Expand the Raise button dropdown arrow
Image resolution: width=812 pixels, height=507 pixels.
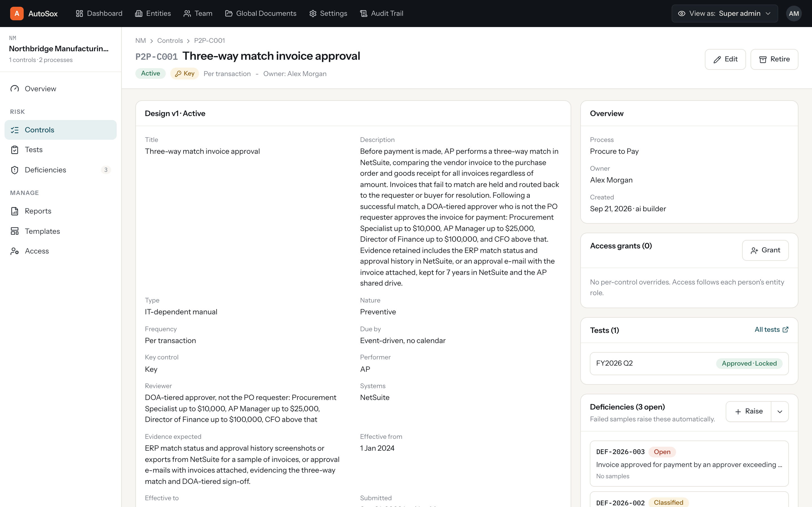pos(780,412)
